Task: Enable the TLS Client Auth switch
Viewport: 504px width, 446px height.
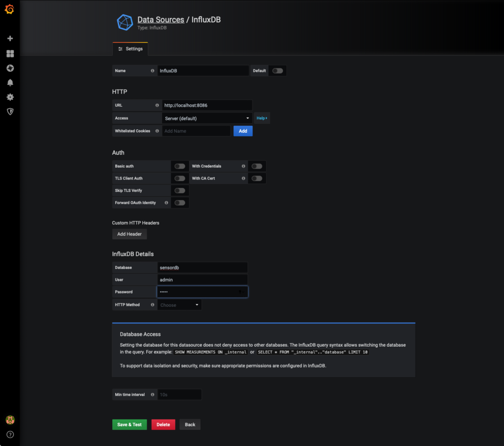Action: [180, 178]
